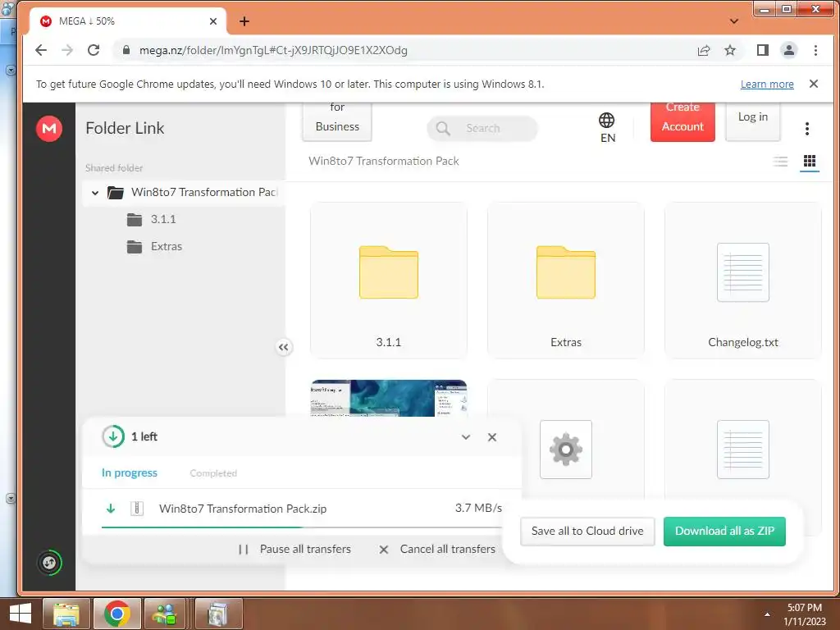
Task: Click the MEGA logo in the sidebar
Action: click(x=48, y=129)
